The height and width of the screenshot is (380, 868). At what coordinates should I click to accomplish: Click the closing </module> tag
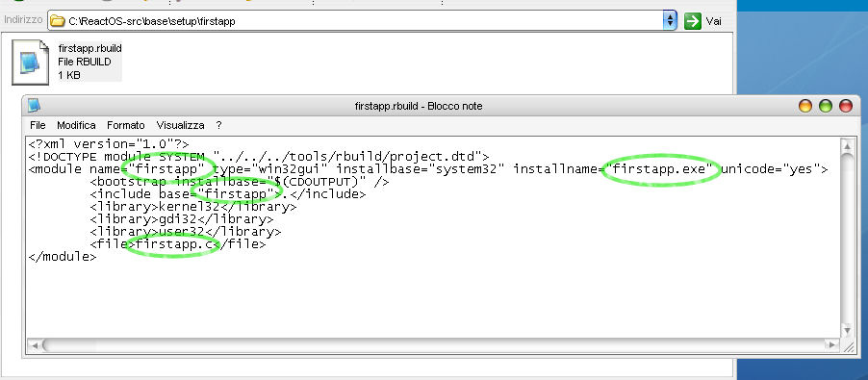[x=63, y=257]
